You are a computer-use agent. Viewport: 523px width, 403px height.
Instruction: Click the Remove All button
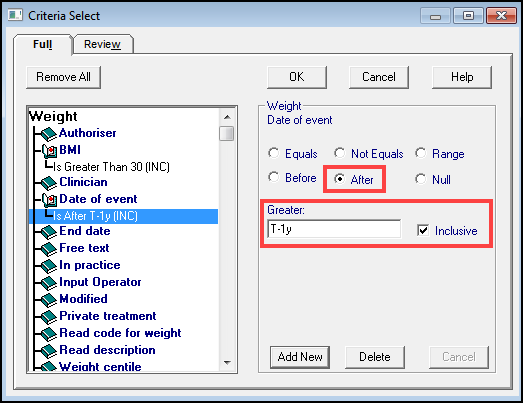click(63, 77)
